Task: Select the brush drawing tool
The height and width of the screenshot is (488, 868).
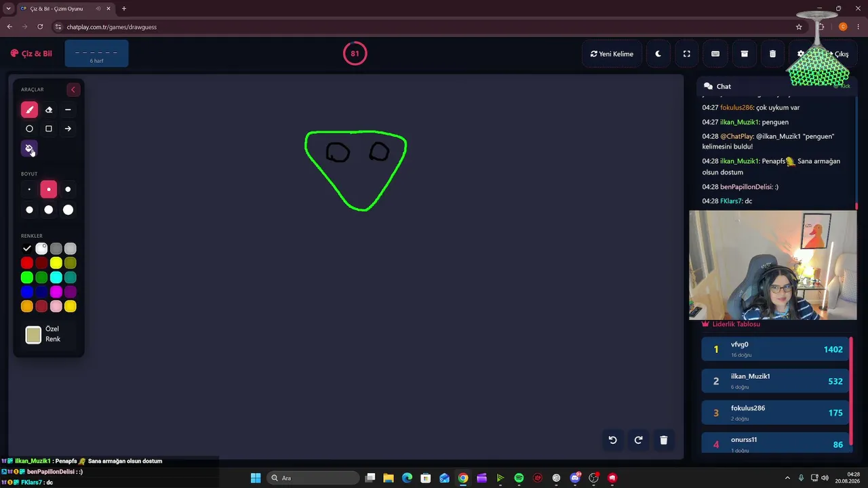Action: pos(29,110)
